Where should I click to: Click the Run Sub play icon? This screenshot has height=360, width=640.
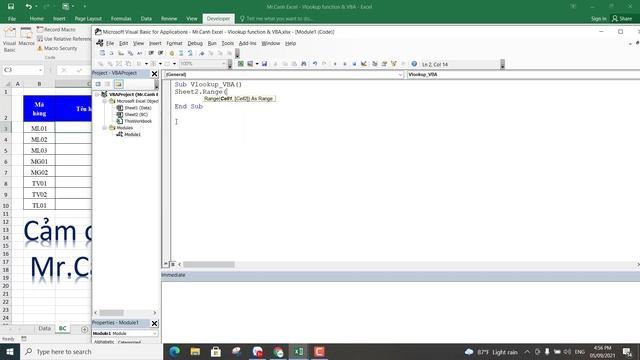(x=335, y=64)
